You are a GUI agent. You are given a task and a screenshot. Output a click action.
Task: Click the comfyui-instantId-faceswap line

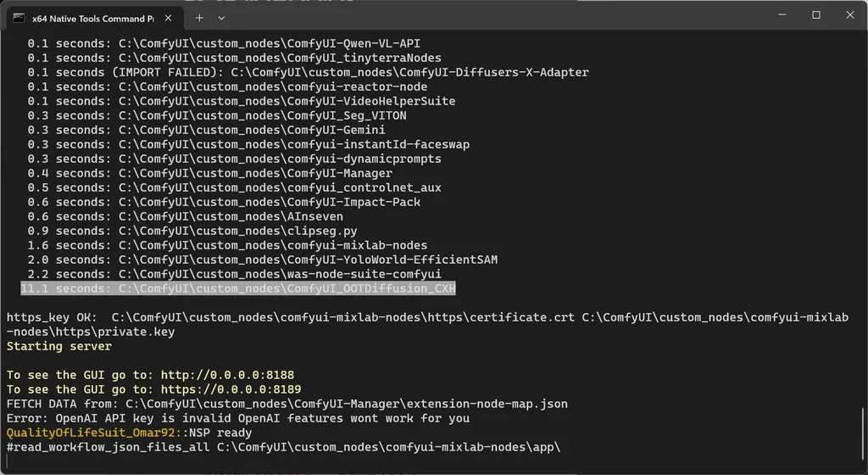pyautogui.click(x=248, y=144)
